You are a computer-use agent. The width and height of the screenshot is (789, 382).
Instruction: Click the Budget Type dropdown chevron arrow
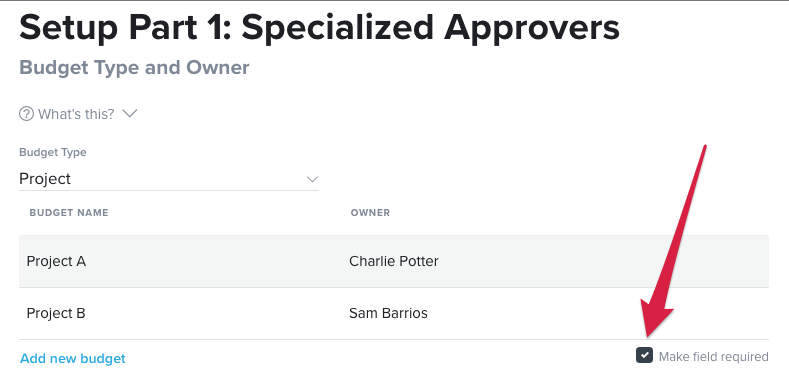pyautogui.click(x=312, y=179)
